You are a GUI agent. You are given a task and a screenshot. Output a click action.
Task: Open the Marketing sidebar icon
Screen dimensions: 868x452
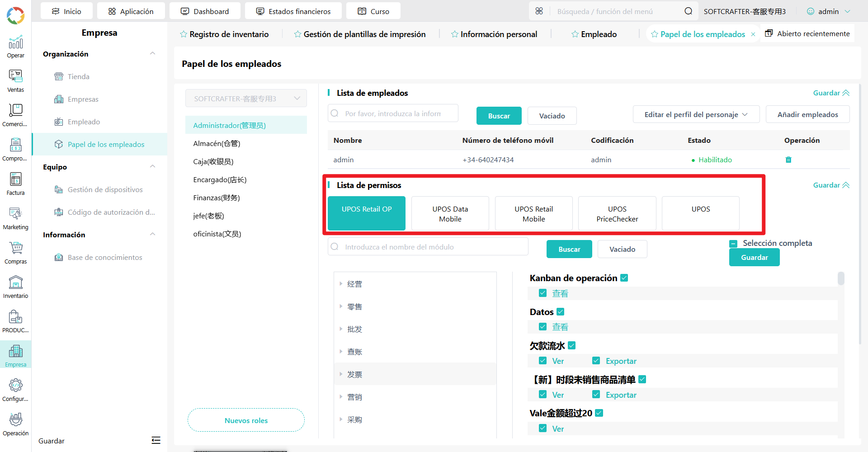pos(15,218)
